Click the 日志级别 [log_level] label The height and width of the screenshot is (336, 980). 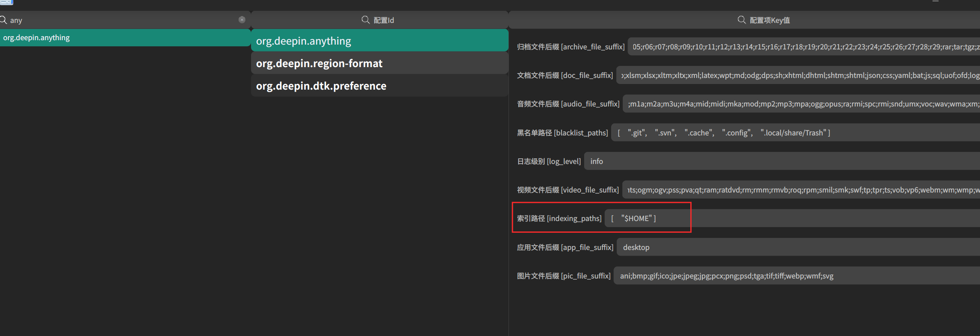pyautogui.click(x=549, y=161)
